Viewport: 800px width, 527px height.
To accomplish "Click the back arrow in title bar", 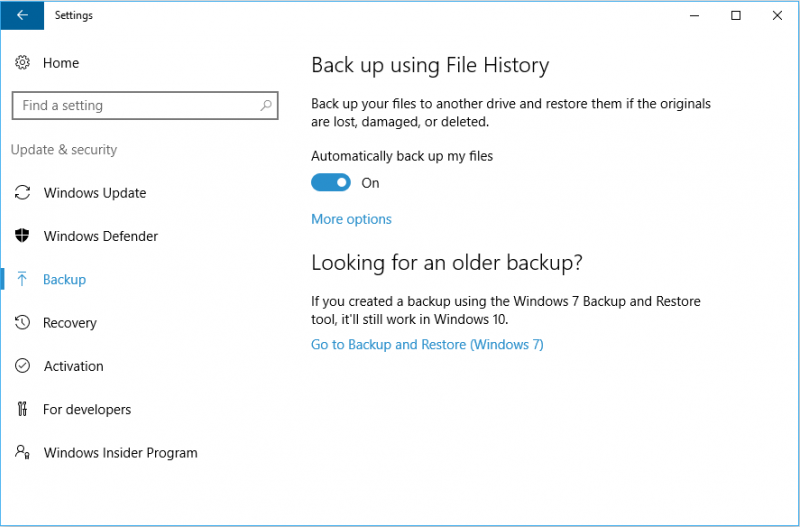I will [22, 15].
